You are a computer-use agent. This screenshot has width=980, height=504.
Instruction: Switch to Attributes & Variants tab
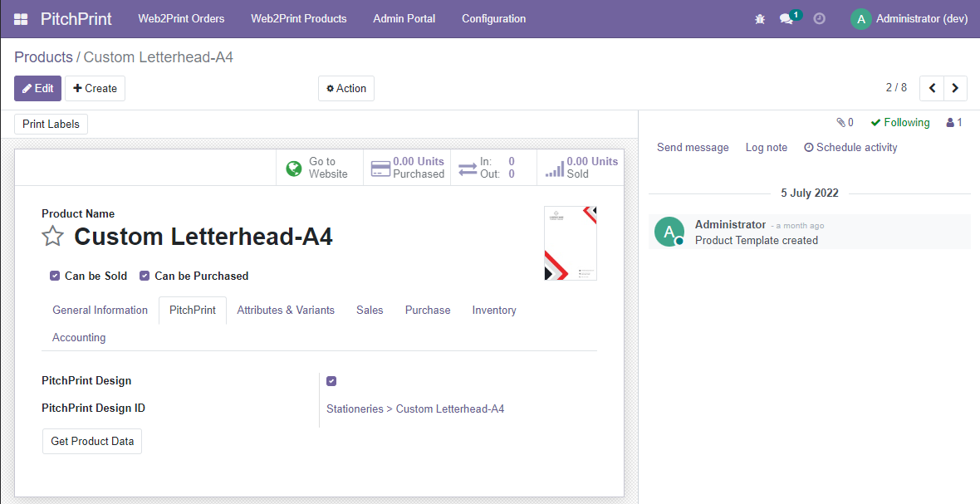click(x=286, y=310)
